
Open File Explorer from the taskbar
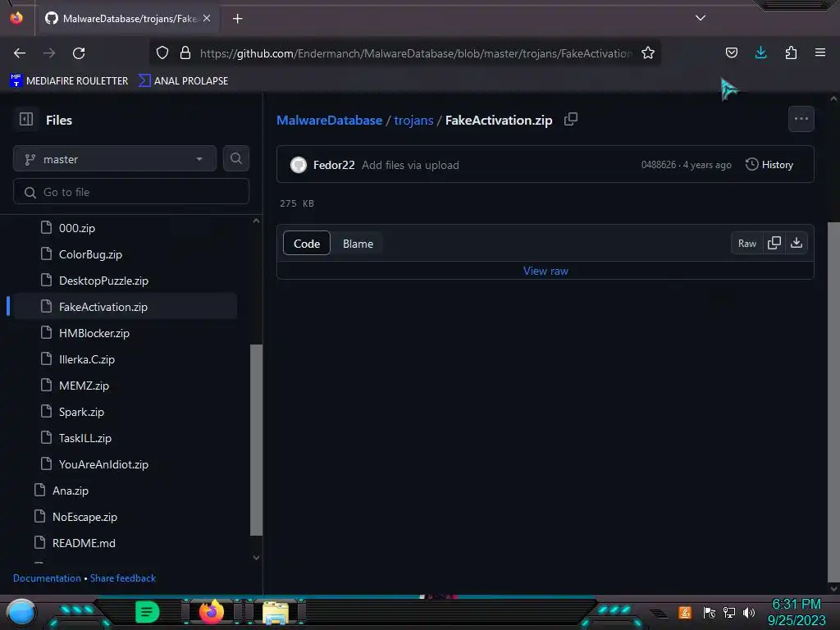point(275,613)
